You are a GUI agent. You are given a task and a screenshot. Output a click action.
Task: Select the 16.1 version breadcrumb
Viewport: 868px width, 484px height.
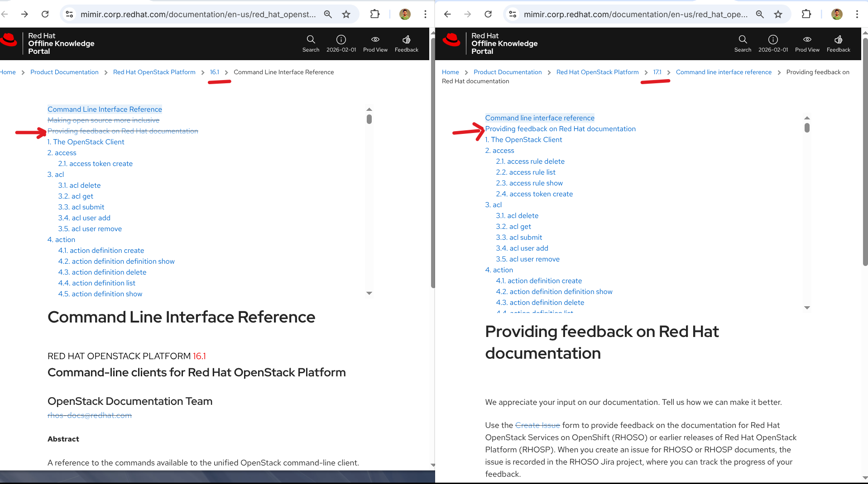pyautogui.click(x=215, y=72)
